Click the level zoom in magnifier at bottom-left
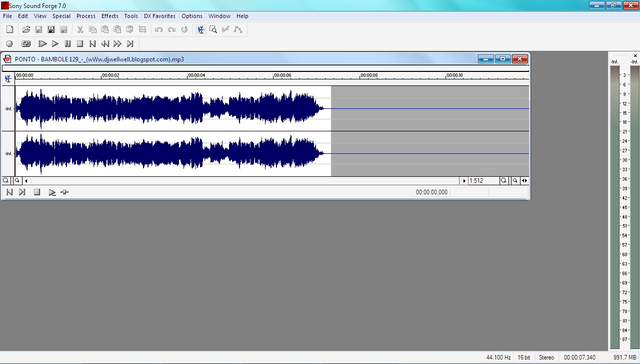640x364 pixels. tap(6, 181)
